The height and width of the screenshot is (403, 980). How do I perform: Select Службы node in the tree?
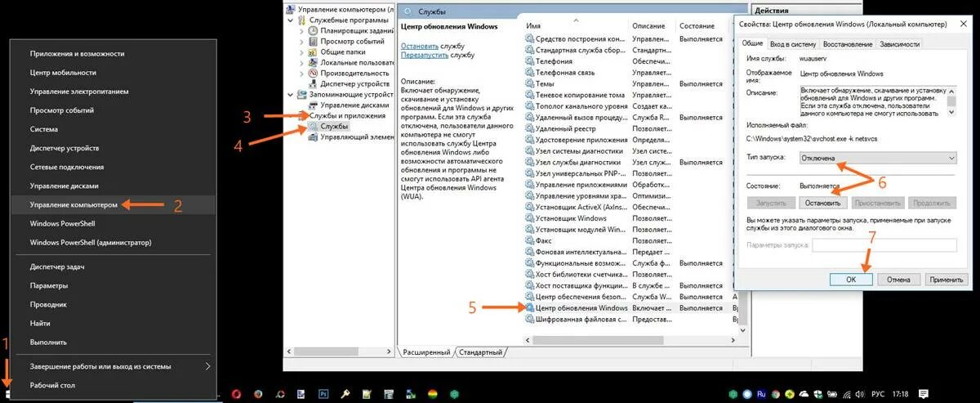tap(328, 127)
